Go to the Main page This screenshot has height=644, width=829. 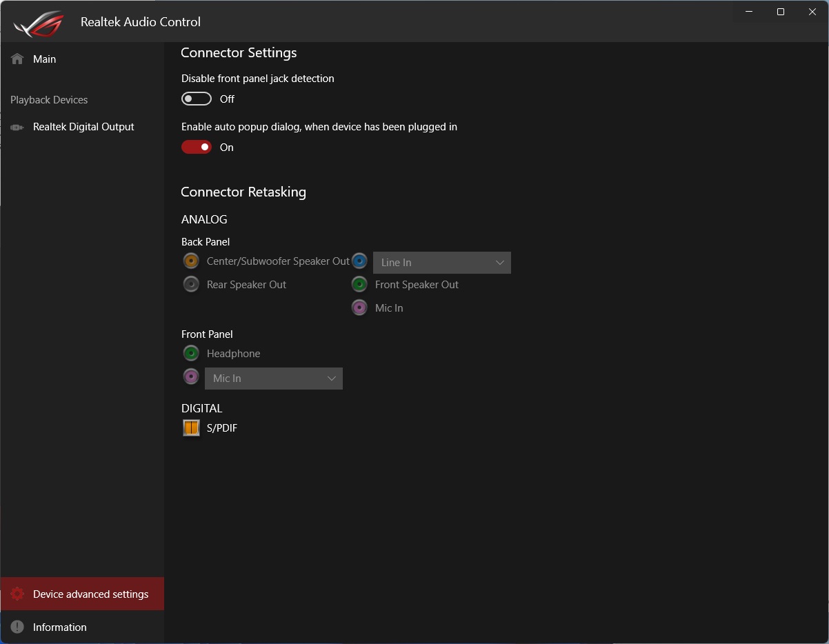[x=82, y=59]
